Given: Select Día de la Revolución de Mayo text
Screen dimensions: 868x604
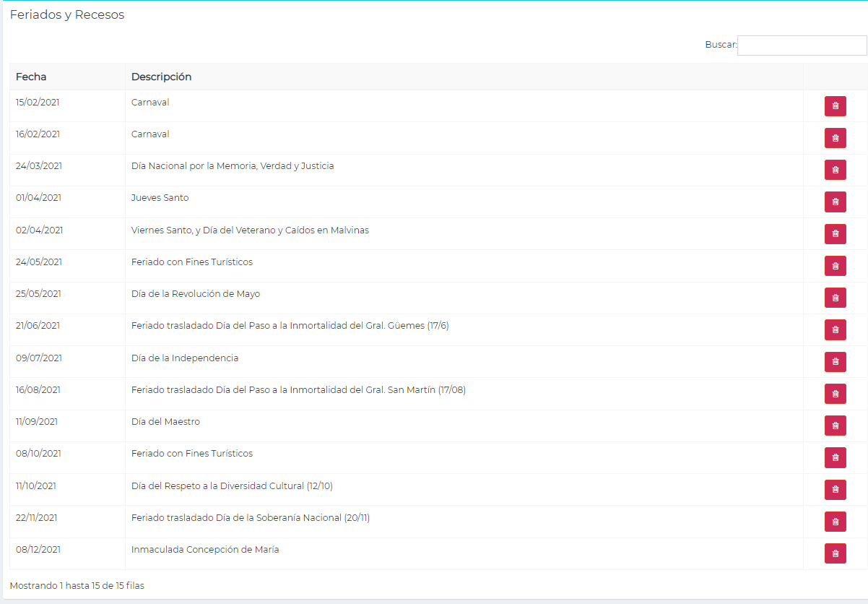Looking at the screenshot, I should pos(196,294).
